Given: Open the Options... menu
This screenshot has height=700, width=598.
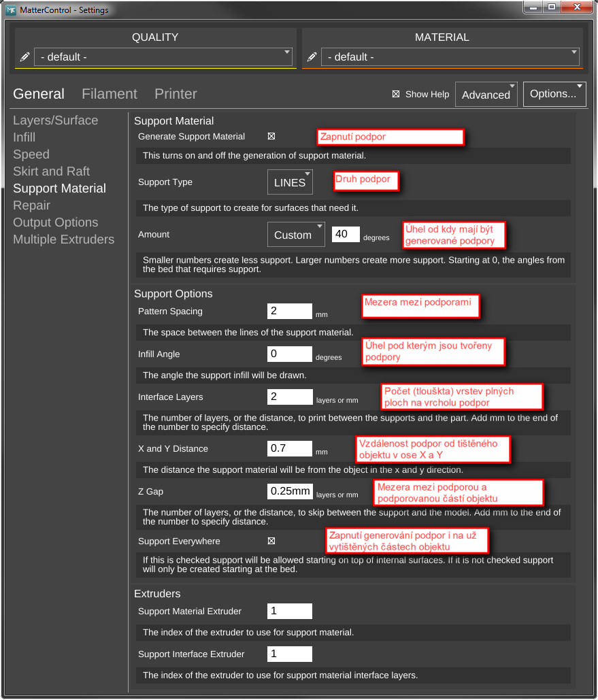Looking at the screenshot, I should [553, 94].
